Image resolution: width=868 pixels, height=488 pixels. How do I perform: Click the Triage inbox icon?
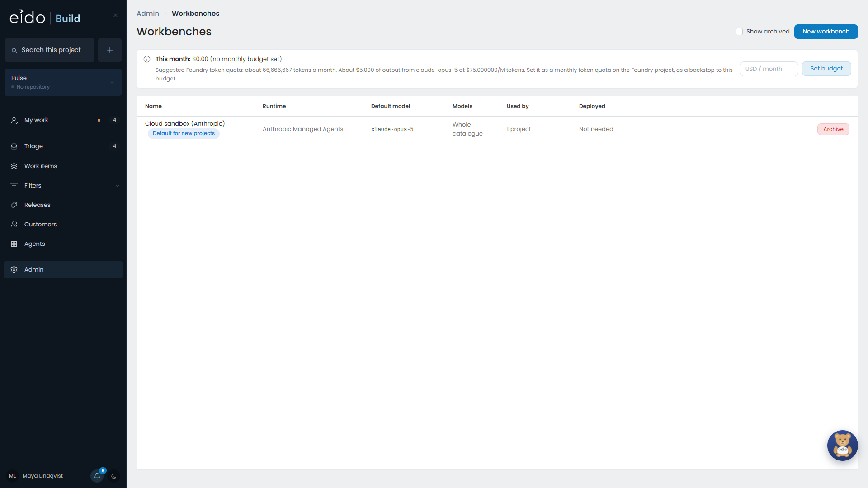point(14,146)
